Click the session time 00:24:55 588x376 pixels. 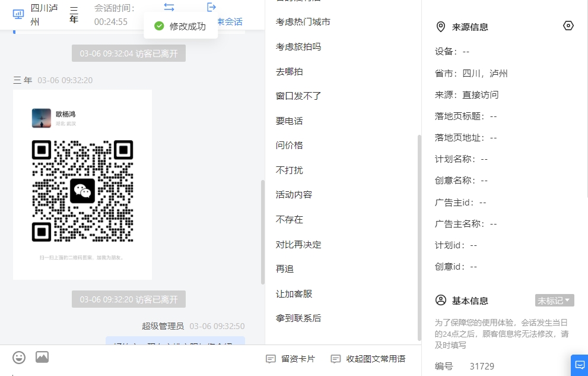point(111,22)
